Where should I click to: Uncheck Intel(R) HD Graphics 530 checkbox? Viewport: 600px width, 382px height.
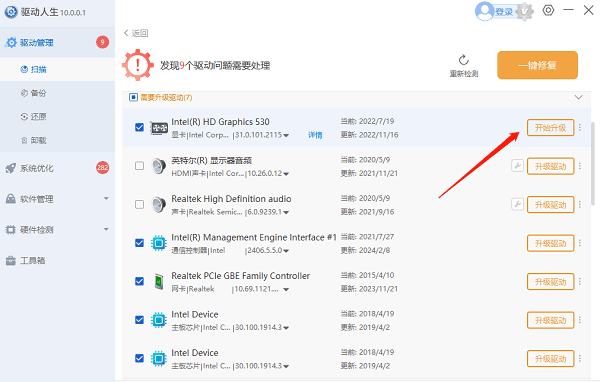click(x=139, y=127)
